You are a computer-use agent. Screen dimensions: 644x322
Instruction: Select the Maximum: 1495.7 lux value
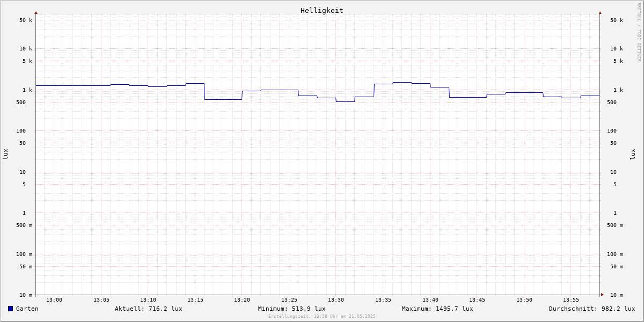[x=437, y=309]
